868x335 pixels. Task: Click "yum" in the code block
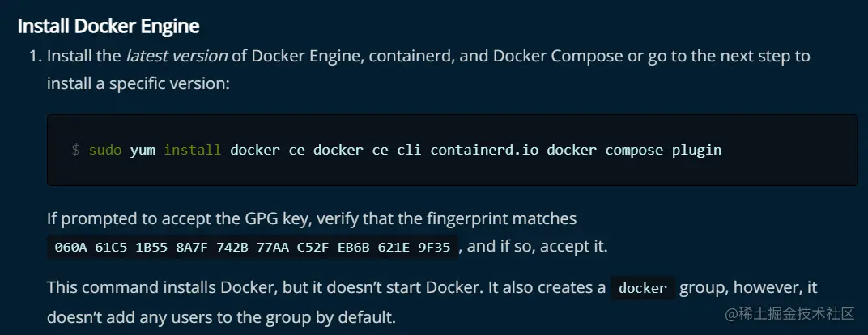coord(143,150)
